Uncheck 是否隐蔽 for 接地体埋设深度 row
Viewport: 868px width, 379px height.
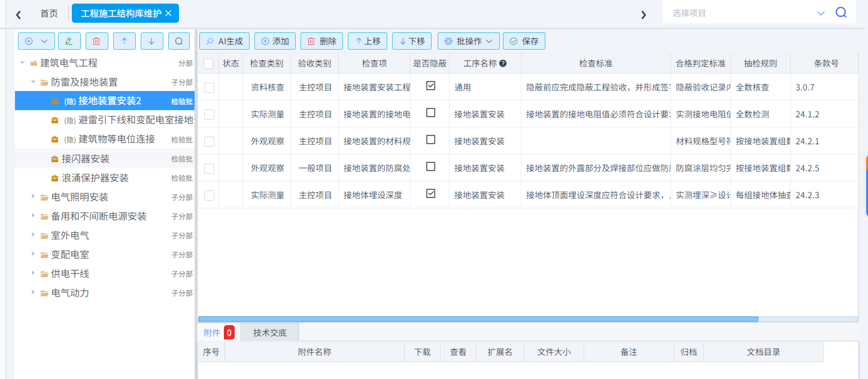coord(430,193)
